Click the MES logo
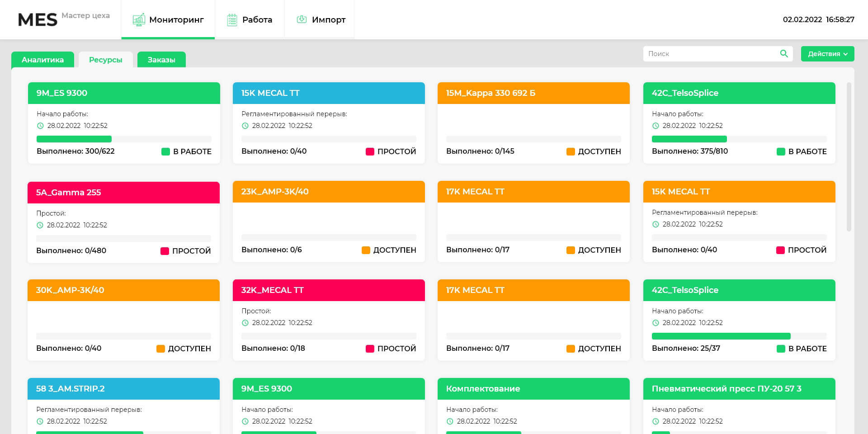The image size is (868, 434). (38, 20)
